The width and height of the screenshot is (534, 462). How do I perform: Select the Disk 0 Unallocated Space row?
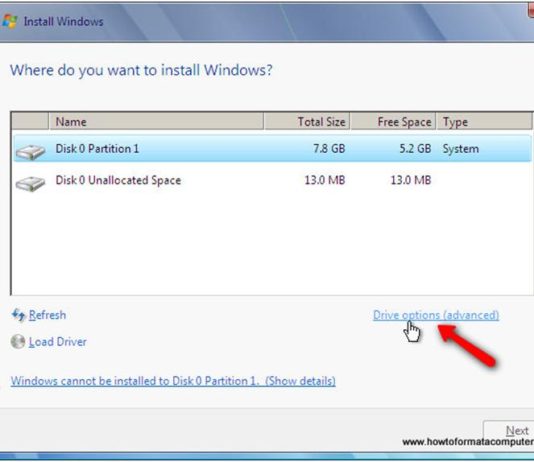pyautogui.click(x=272, y=180)
